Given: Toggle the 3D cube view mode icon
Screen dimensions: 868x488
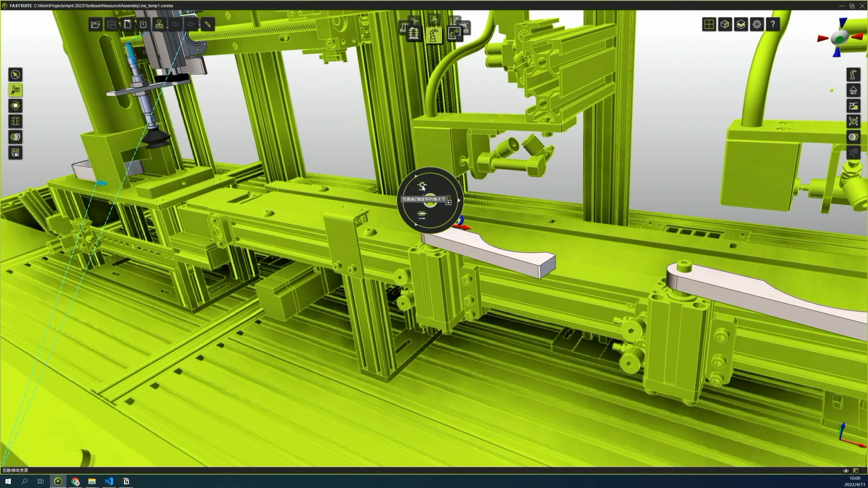Looking at the screenshot, I should click(725, 24).
